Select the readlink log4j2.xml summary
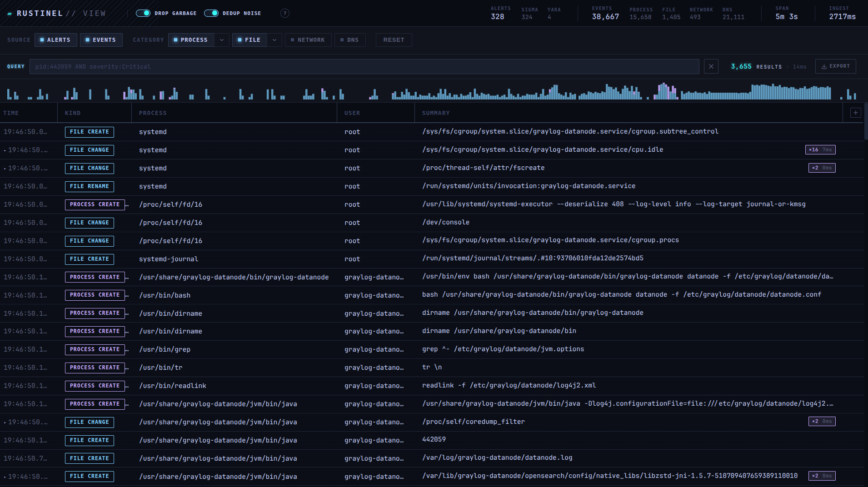 coord(509,386)
